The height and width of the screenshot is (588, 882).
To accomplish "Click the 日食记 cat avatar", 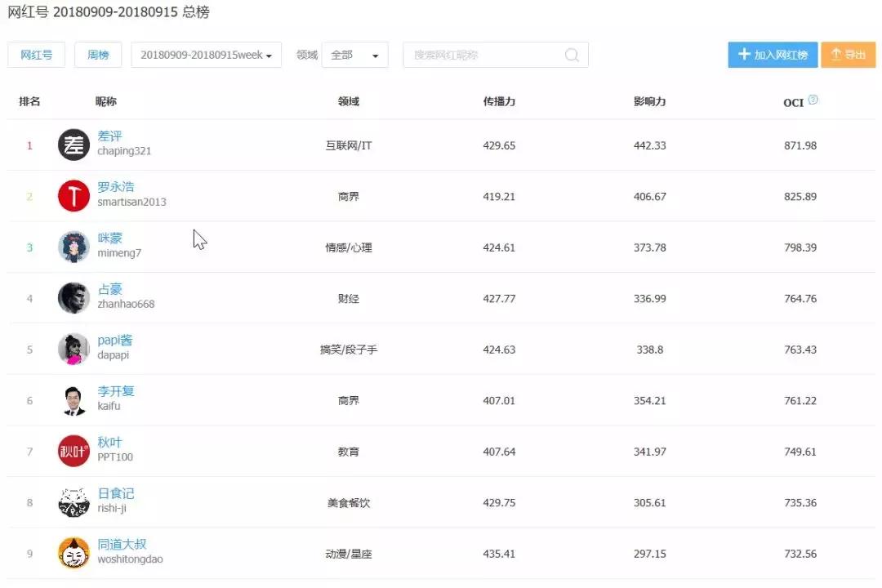I will pos(73,502).
